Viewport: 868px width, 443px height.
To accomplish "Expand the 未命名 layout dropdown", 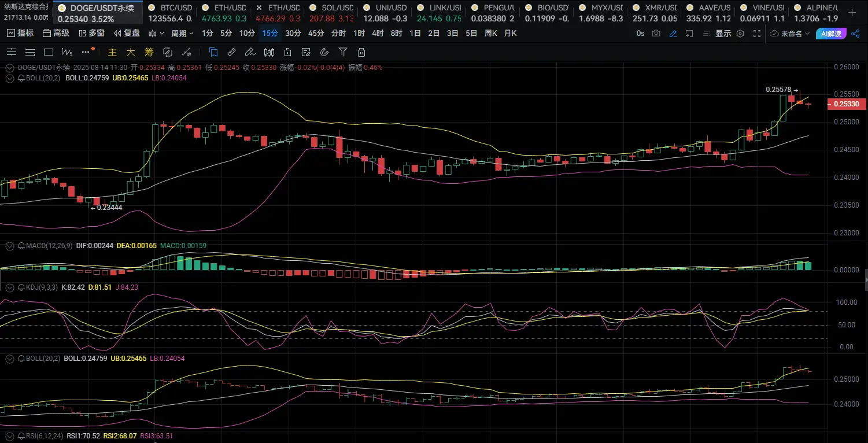I will [x=791, y=34].
